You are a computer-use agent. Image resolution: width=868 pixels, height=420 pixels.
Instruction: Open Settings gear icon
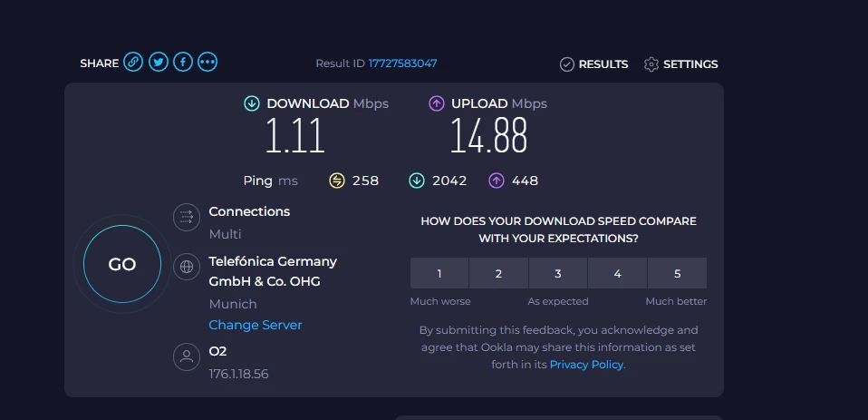pos(651,64)
